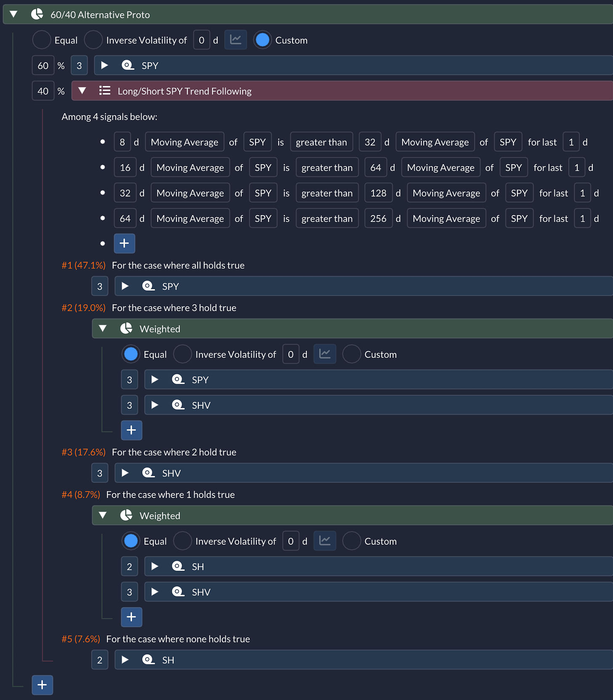613x700 pixels.
Task: Select Custom weighting in case #4 Weighted block
Action: (352, 541)
